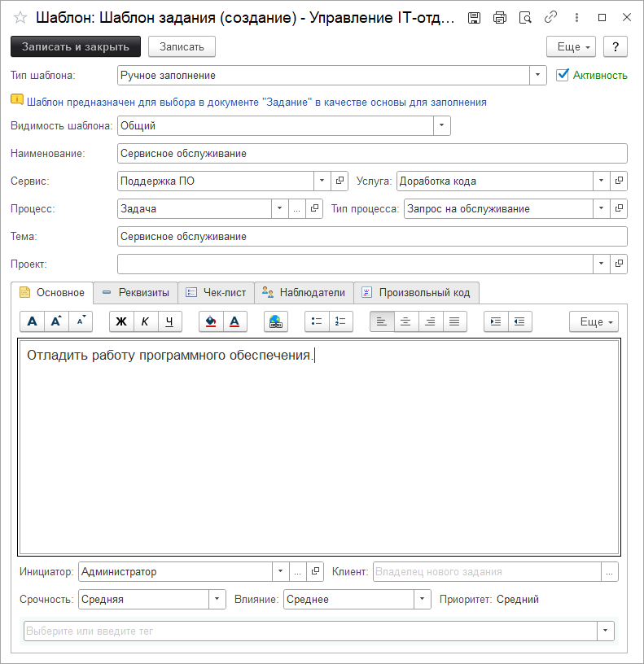This screenshot has width=644, height=664.
Task: Open the Наблюдатели tab
Action: pyautogui.click(x=304, y=293)
